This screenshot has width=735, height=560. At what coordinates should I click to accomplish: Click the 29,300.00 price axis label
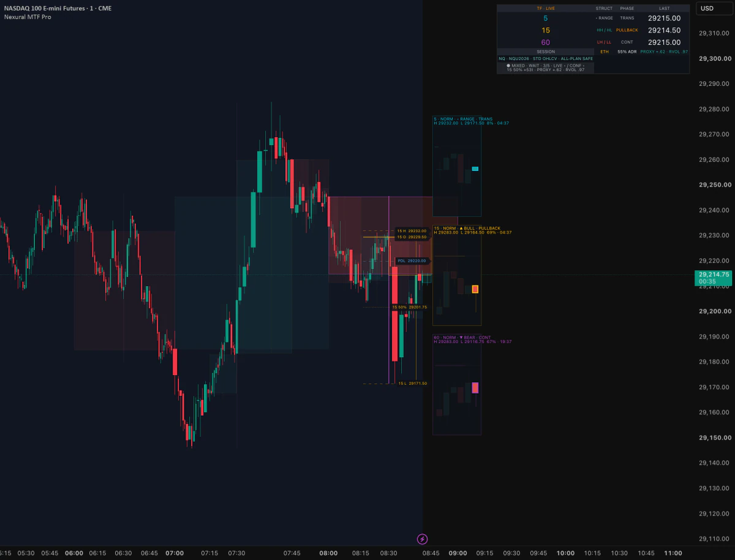(x=715, y=58)
